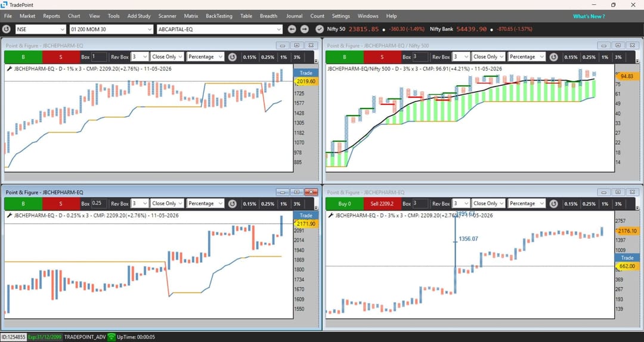Click Trade label in bottom-right chart price axis
Image resolution: width=644 pixels, height=342 pixels.
[x=627, y=258]
